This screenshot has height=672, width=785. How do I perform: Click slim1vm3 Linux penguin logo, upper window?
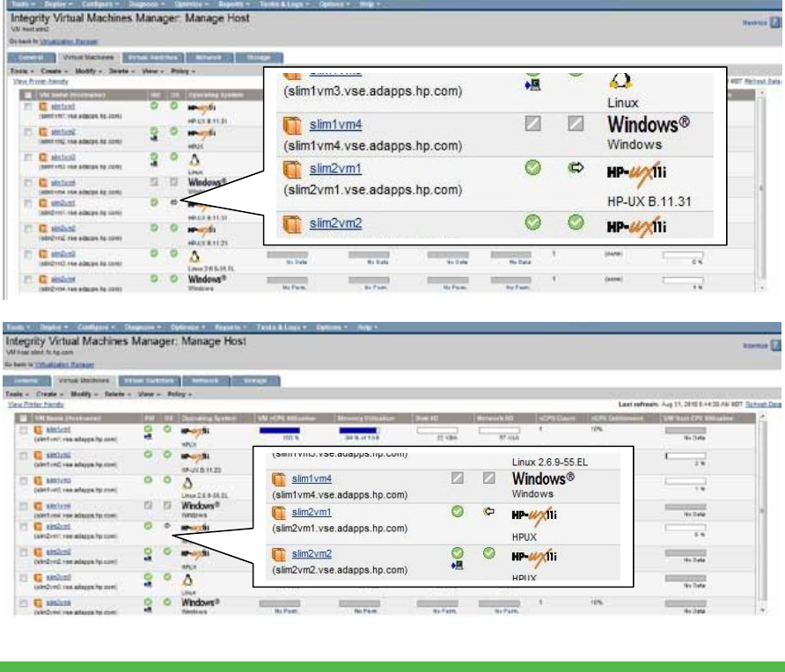pyautogui.click(x=194, y=160)
